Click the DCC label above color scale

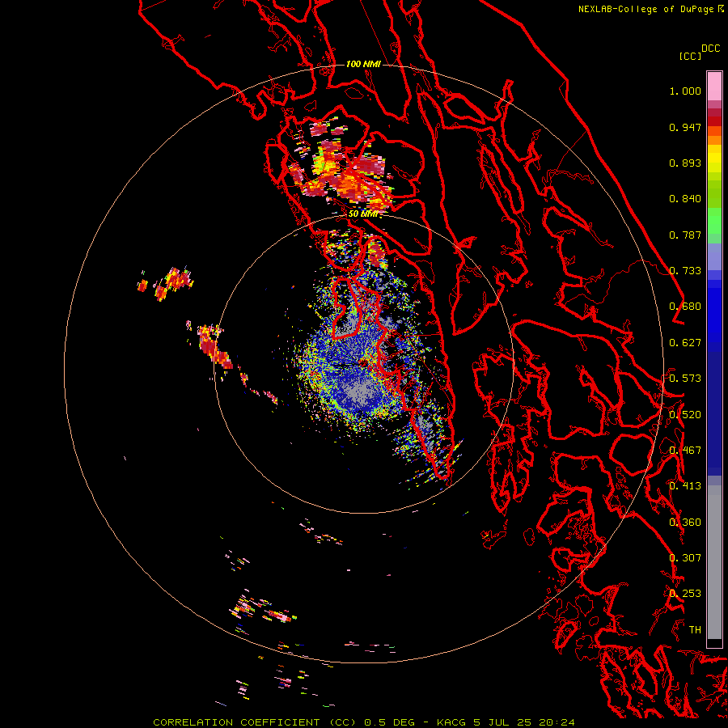coord(710,49)
